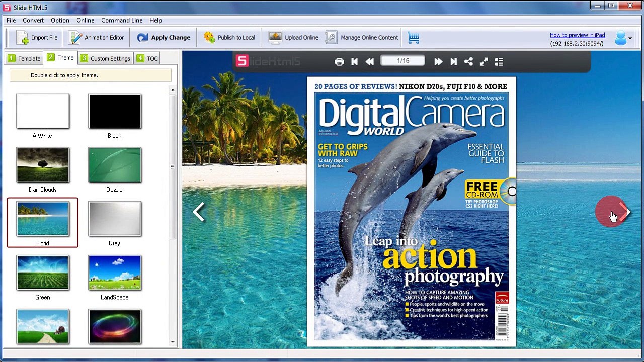644x362 pixels.
Task: Select the Black theme thumbnail
Action: pyautogui.click(x=115, y=111)
